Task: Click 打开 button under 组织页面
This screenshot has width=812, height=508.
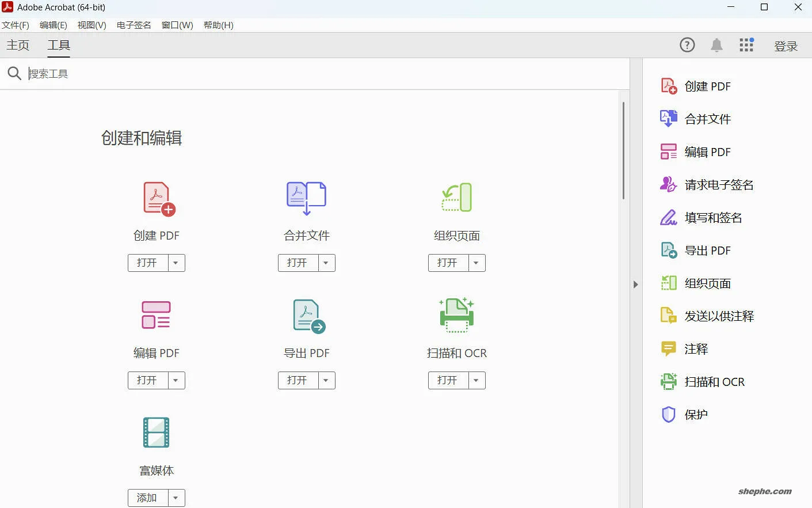Action: click(x=448, y=263)
